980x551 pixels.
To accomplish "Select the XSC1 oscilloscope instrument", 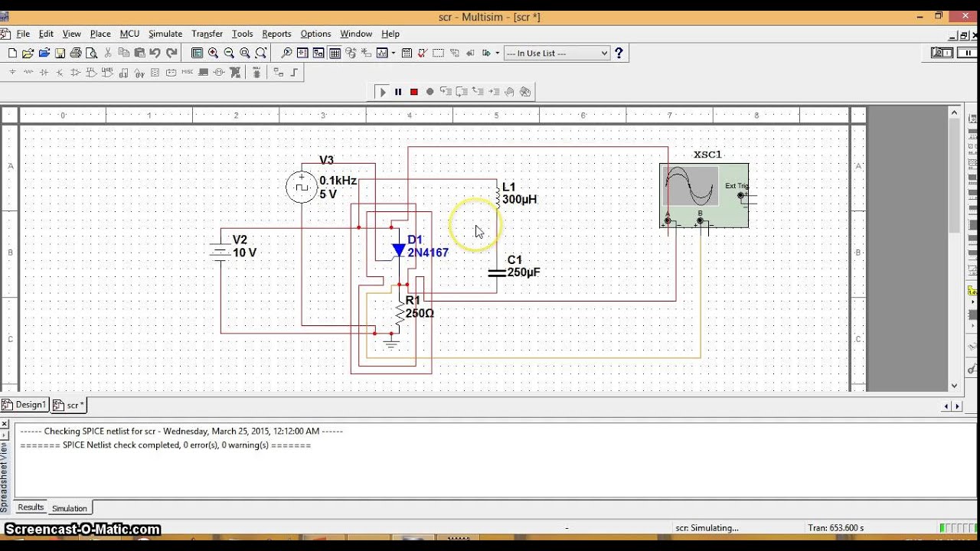I will click(704, 195).
